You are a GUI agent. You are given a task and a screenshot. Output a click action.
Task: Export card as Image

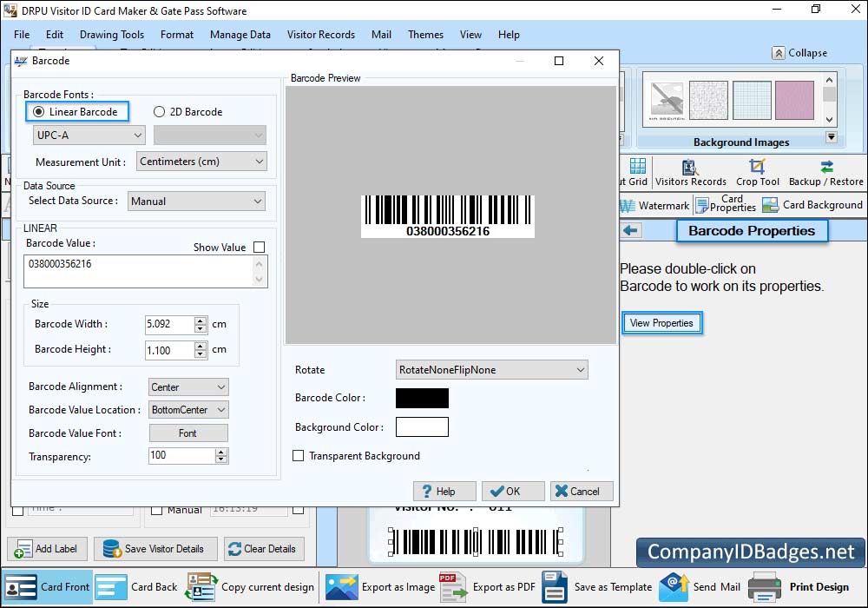(380, 587)
